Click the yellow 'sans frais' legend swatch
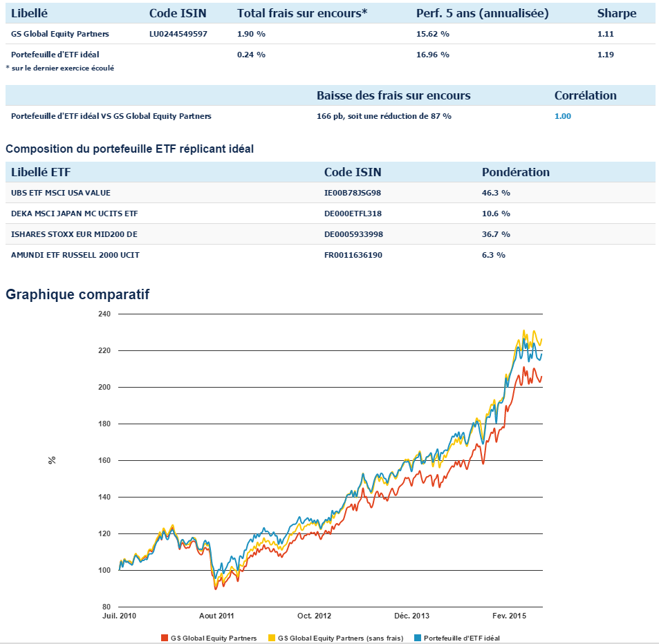 [x=271, y=638]
